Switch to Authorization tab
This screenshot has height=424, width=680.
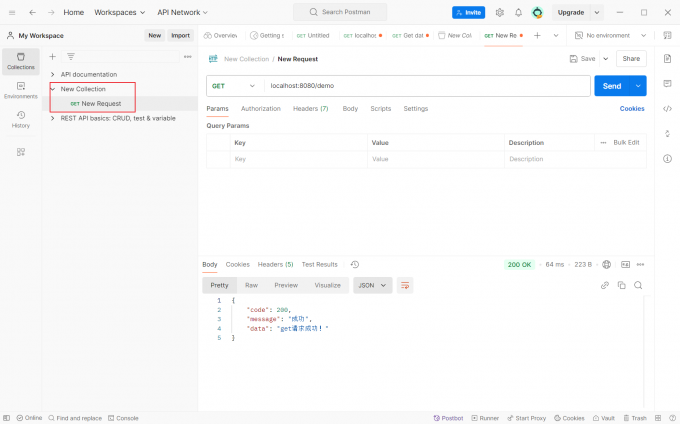coord(261,109)
